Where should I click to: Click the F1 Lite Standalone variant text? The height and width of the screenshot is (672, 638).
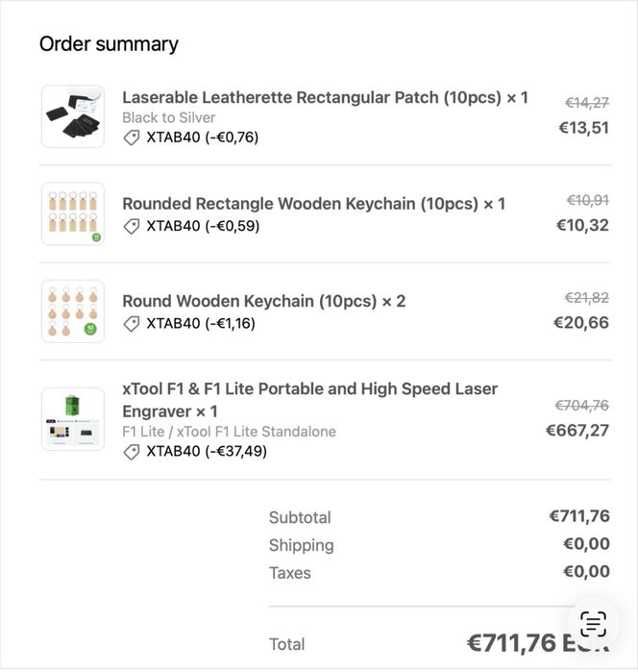[229, 432]
